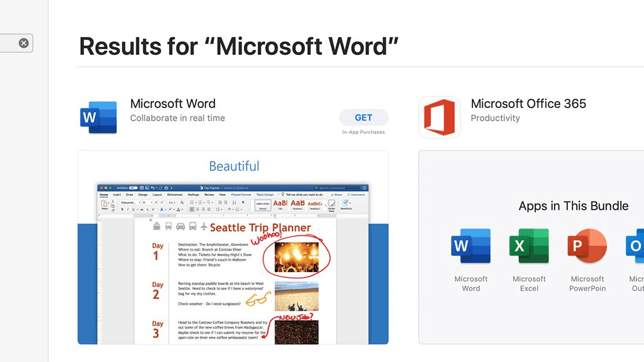Open the Microsoft Word app icon in results
This screenshot has height=362, width=644.
99,117
